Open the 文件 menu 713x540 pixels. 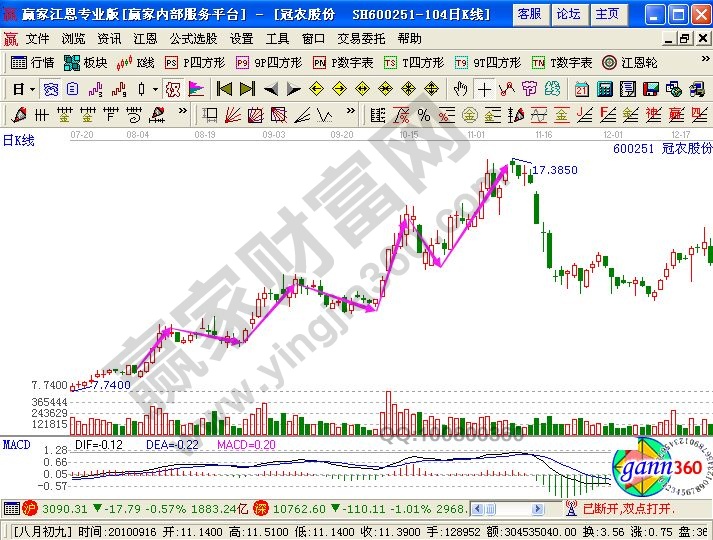point(37,39)
